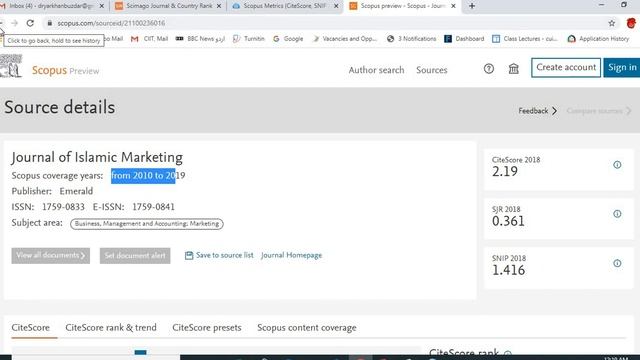Select Scopus content coverage tab
The height and width of the screenshot is (360, 640).
(x=307, y=328)
